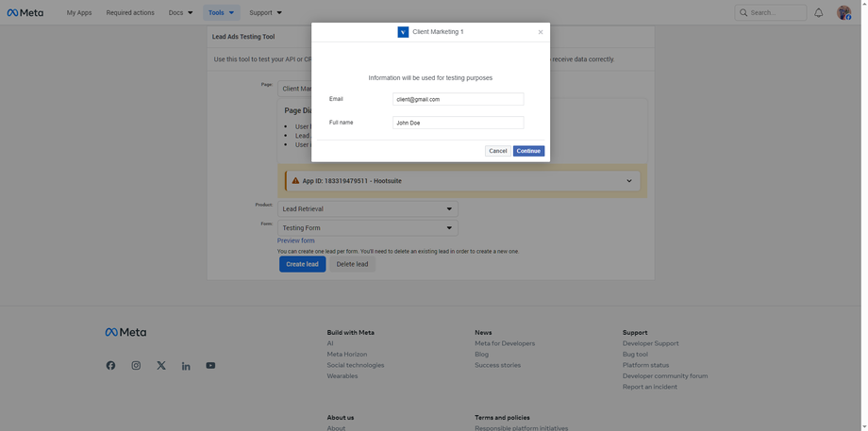This screenshot has height=431, width=868.
Task: Focus the Full name input field
Action: click(x=458, y=123)
